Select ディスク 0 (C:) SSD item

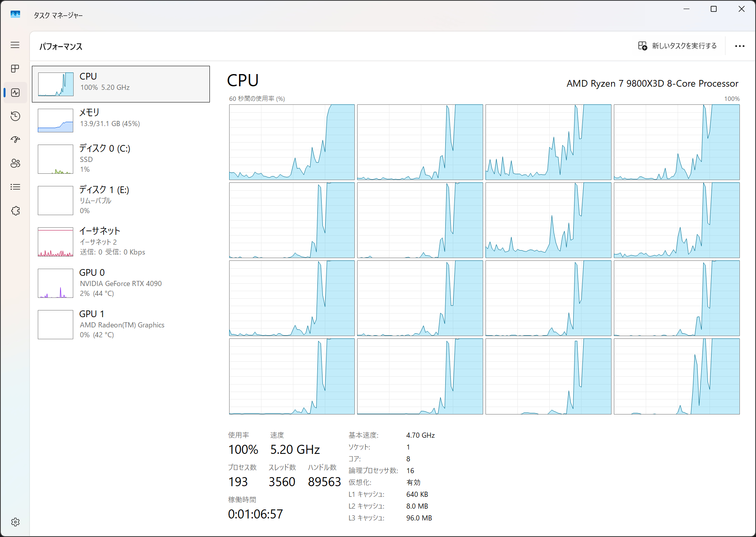click(x=120, y=158)
